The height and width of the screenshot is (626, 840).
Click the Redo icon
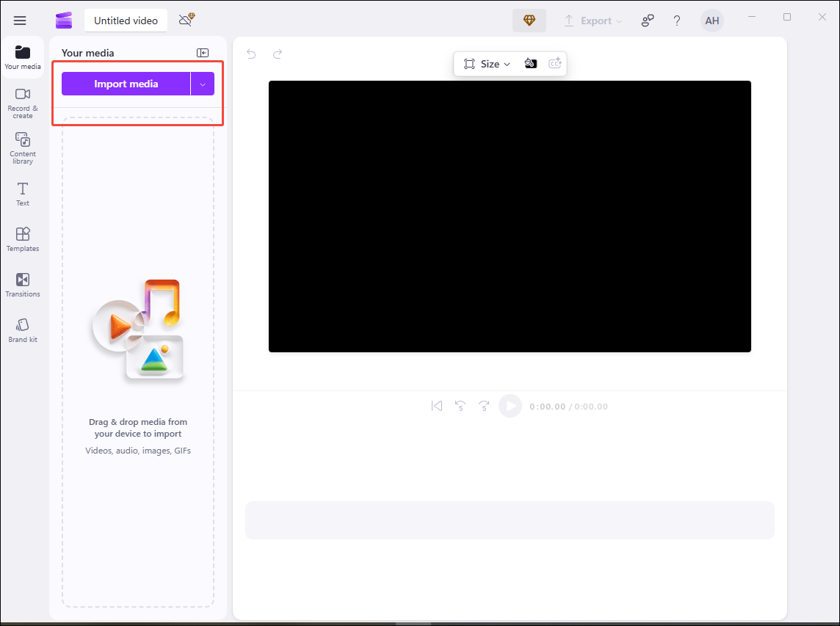pyautogui.click(x=277, y=54)
